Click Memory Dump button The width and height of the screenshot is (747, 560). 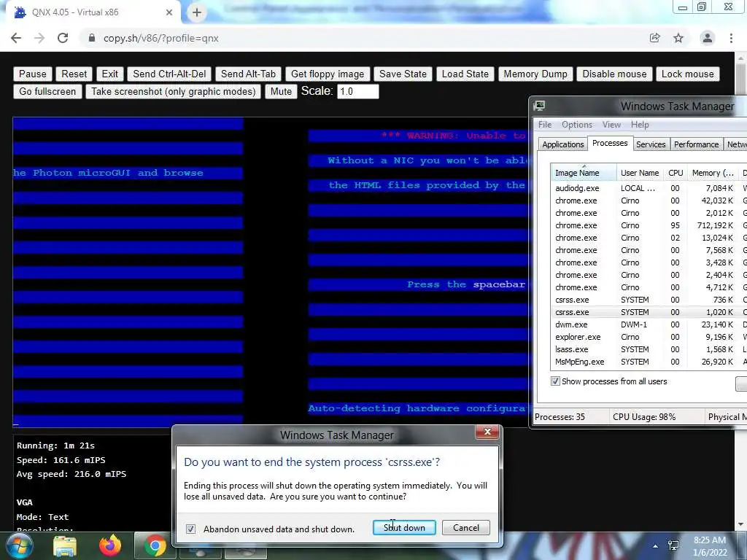point(535,74)
